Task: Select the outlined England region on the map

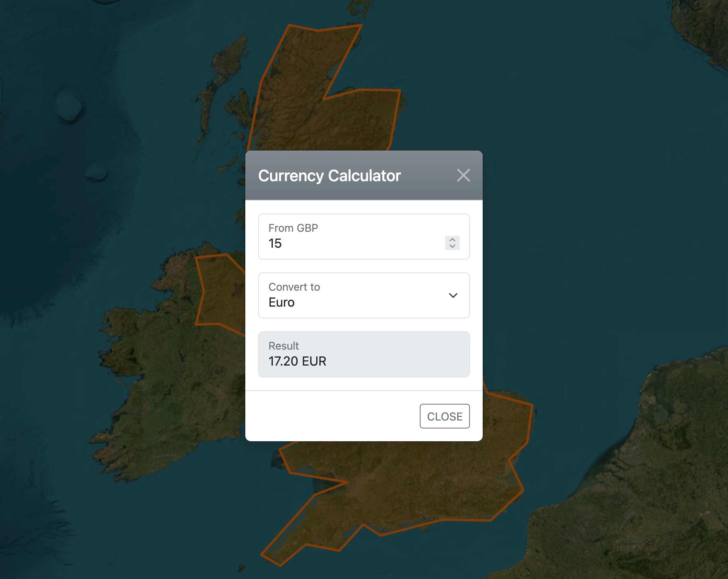Action: coord(418,486)
